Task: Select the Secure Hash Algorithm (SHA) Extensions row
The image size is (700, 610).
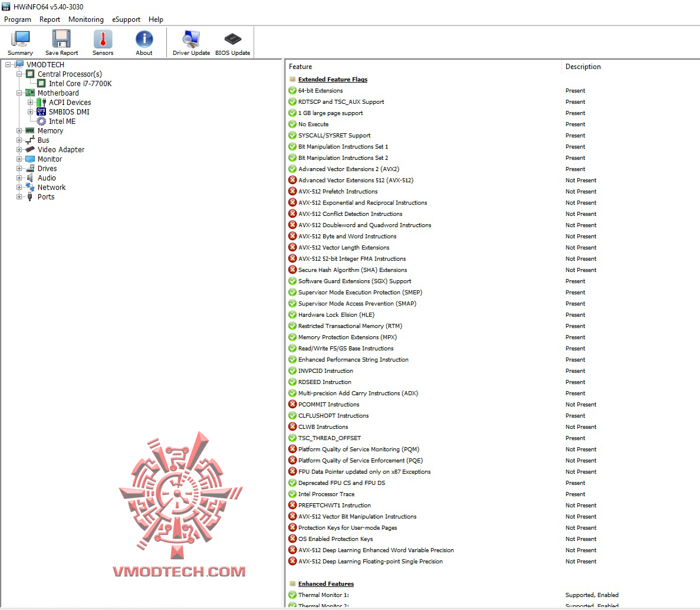Action: tap(493, 270)
